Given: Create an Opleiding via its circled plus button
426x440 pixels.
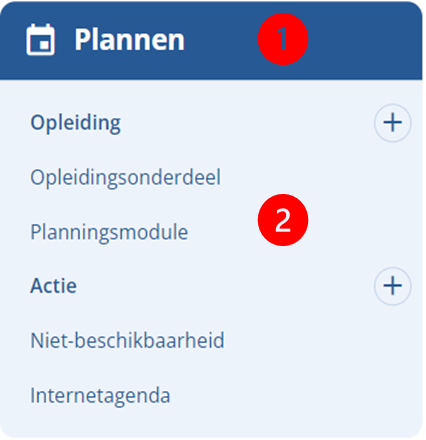Looking at the screenshot, I should (392, 123).
